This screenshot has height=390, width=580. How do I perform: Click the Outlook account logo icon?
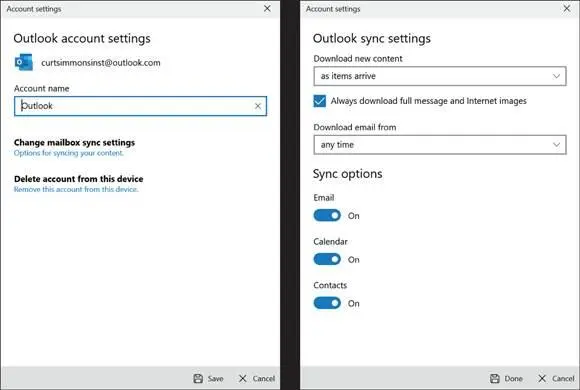[24, 62]
